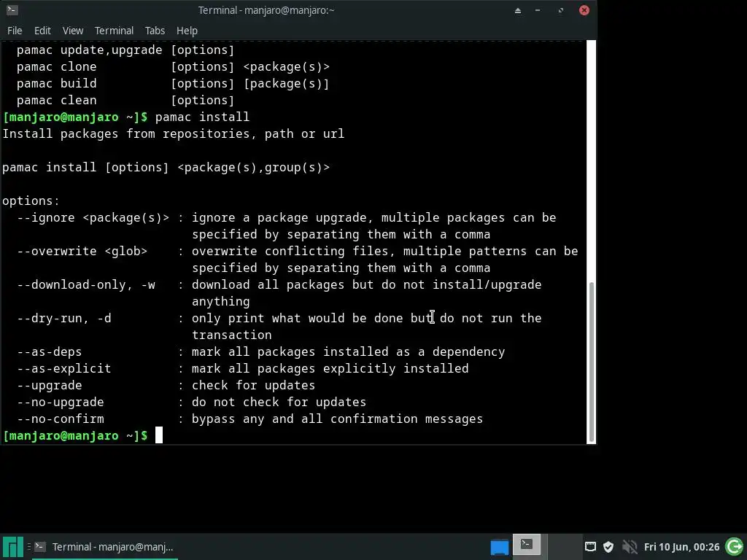Click the taskbar window list handle
The width and height of the screenshot is (747, 560).
28,547
